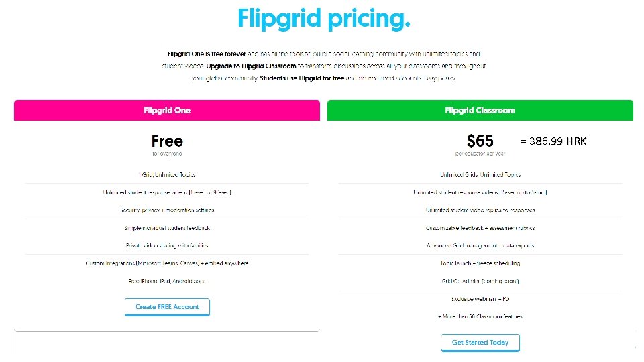Click 'Simple individual student feedback' row
The image size is (644, 362).
[x=167, y=228]
